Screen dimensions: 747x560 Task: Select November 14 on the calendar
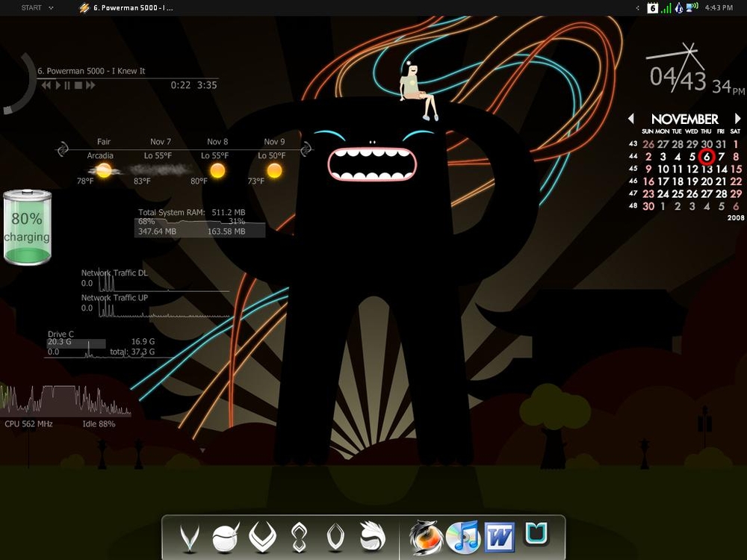pyautogui.click(x=722, y=169)
